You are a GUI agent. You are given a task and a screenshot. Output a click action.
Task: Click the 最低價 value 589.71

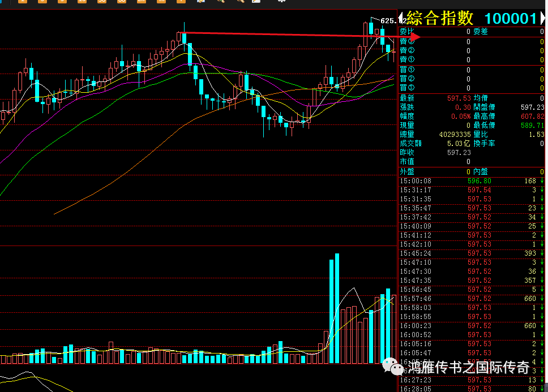click(532, 126)
